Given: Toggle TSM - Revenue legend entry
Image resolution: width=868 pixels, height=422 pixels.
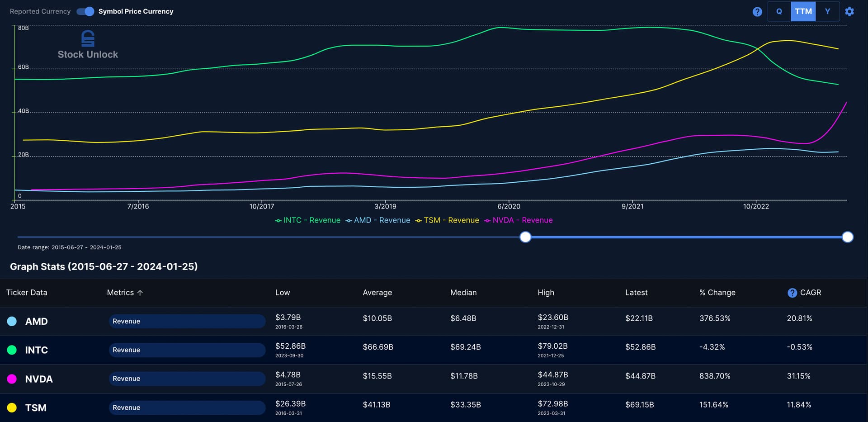Looking at the screenshot, I should (447, 220).
